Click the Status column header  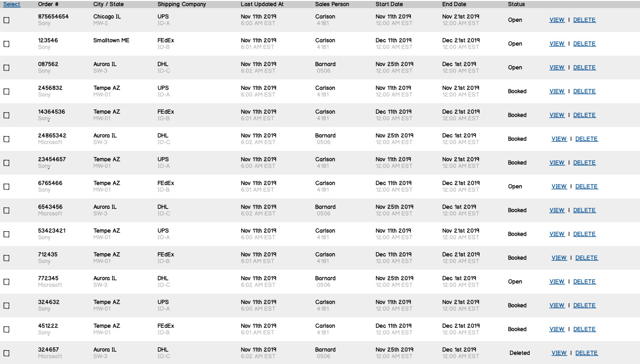click(x=516, y=4)
